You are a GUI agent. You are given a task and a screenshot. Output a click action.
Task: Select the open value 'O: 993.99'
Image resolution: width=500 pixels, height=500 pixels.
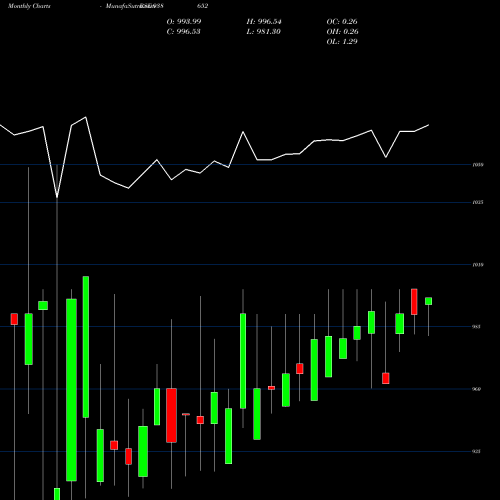tap(184, 21)
